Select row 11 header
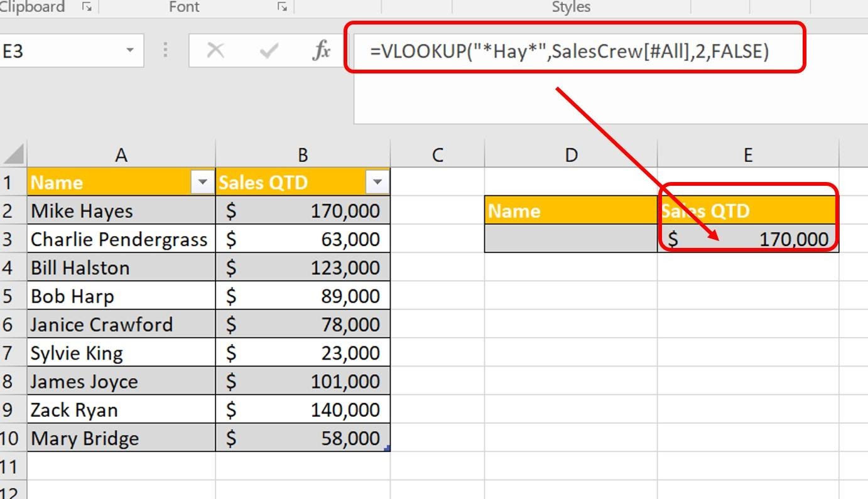 coord(13,466)
